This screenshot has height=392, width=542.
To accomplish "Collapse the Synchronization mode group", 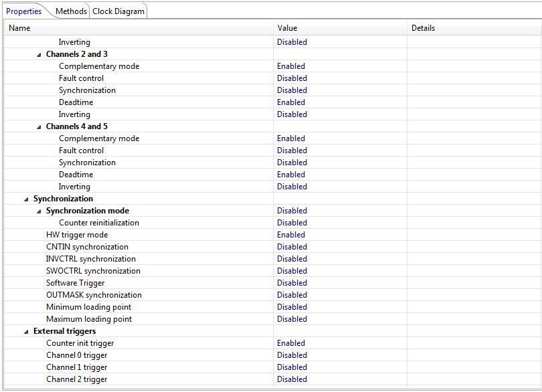I will click(39, 211).
